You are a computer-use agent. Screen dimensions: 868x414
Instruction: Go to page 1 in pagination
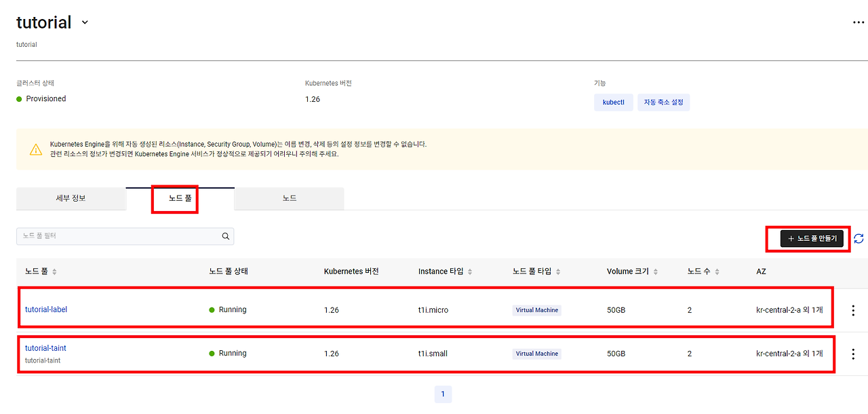(443, 394)
